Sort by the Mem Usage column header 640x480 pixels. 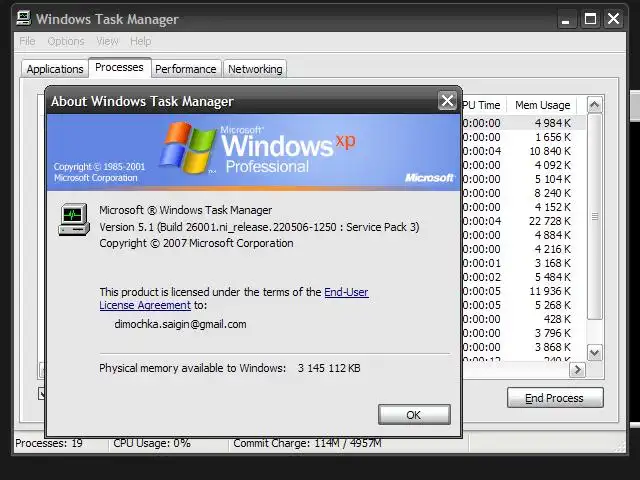point(542,105)
